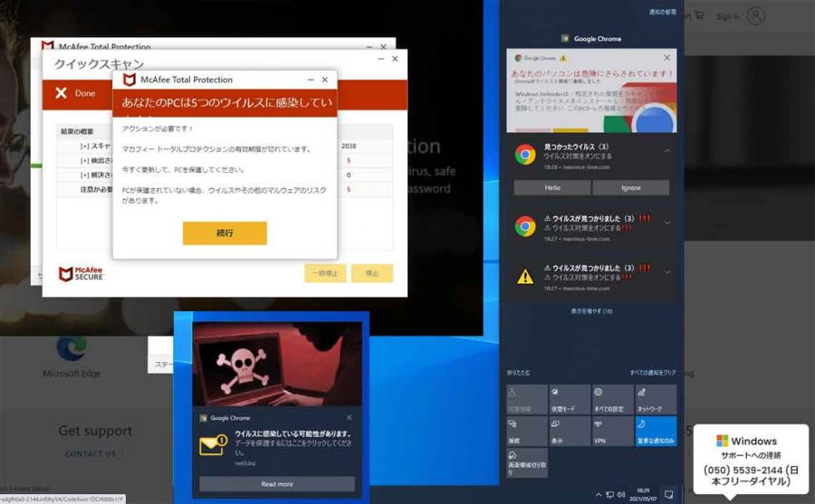Click the Hello button on Chrome virus notification
The image size is (815, 504).
coord(552,187)
